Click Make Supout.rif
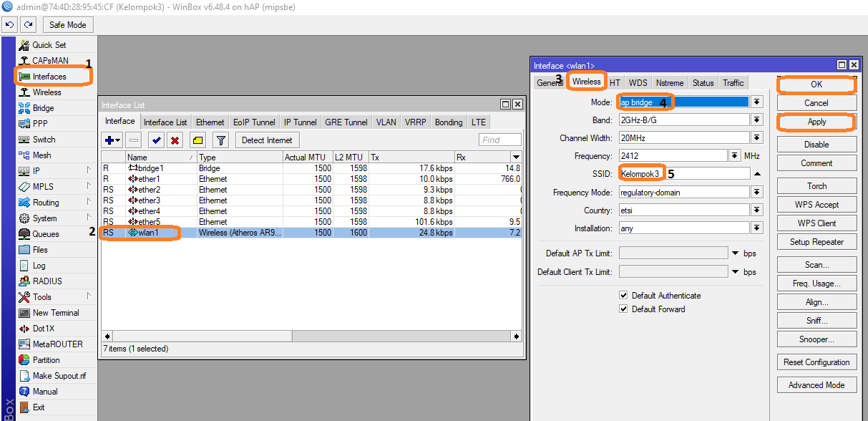Viewport: 868px width, 421px height. tap(59, 376)
